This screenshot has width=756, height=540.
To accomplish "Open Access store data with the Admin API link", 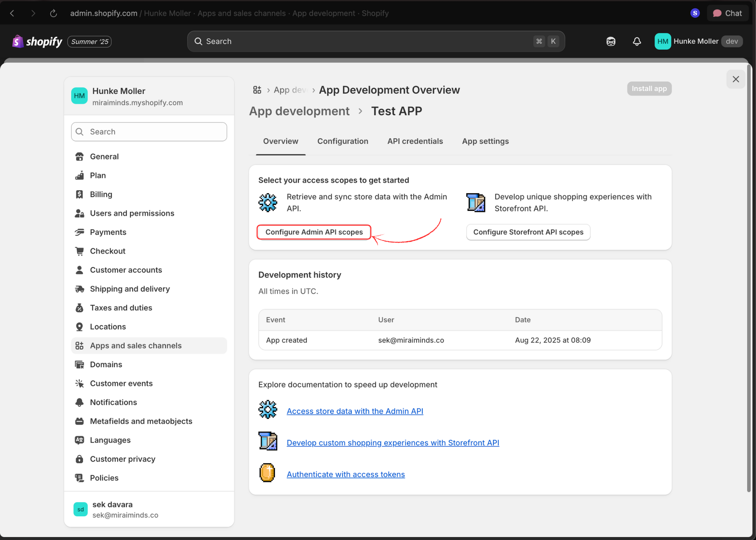I will (355, 411).
